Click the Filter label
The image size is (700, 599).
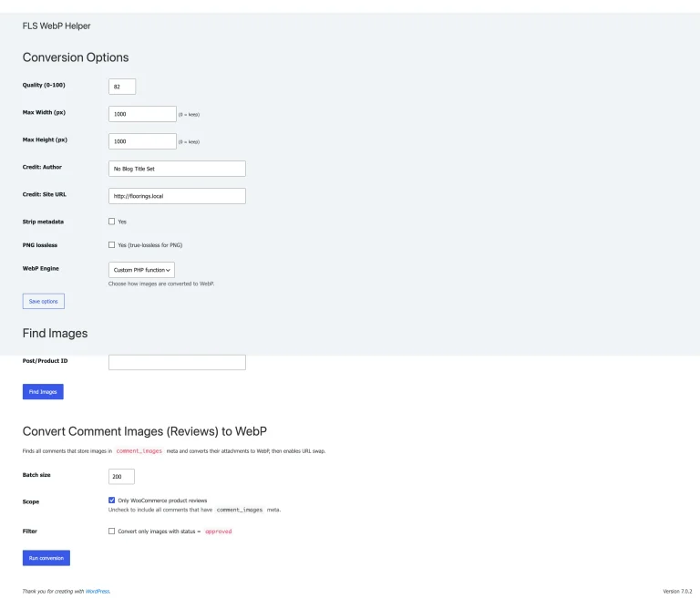pos(30,532)
